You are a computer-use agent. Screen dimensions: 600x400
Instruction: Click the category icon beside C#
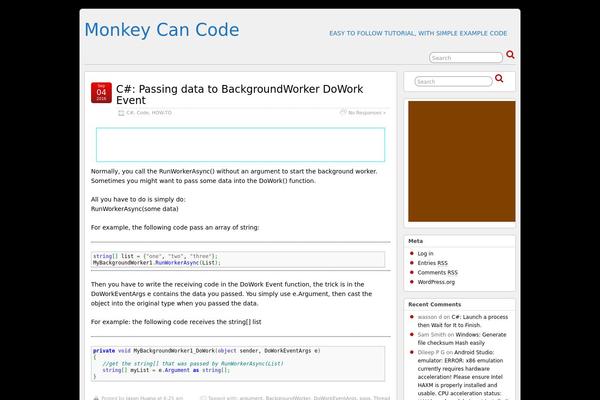121,113
